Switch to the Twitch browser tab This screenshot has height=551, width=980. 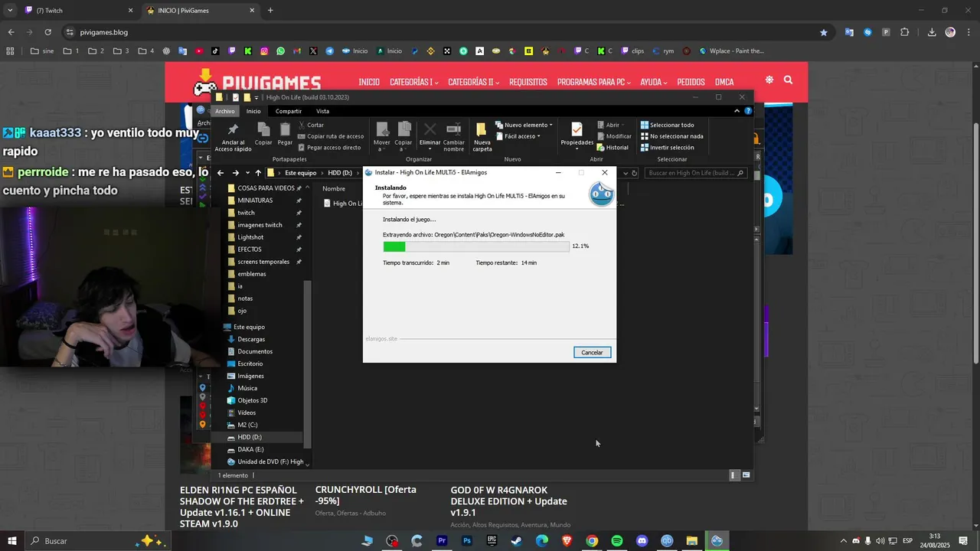(x=78, y=10)
